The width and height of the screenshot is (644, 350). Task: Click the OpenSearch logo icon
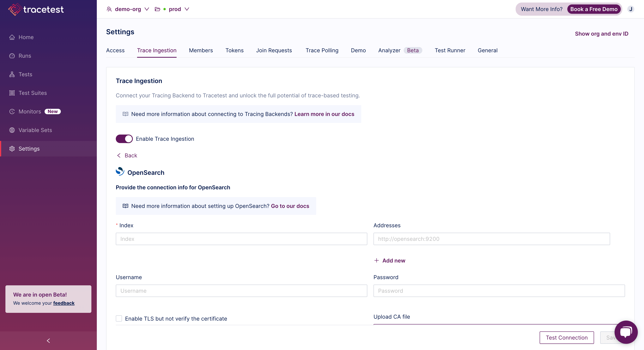pyautogui.click(x=120, y=172)
